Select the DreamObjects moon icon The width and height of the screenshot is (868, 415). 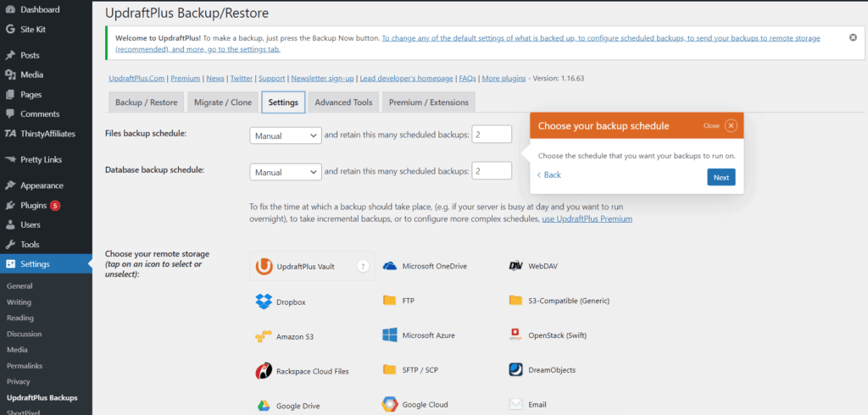click(x=516, y=369)
